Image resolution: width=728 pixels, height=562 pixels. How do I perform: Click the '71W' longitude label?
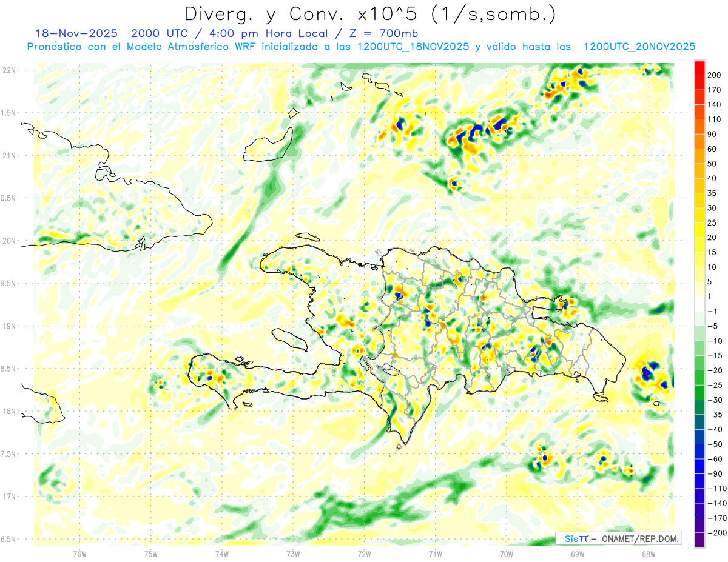tap(435, 554)
